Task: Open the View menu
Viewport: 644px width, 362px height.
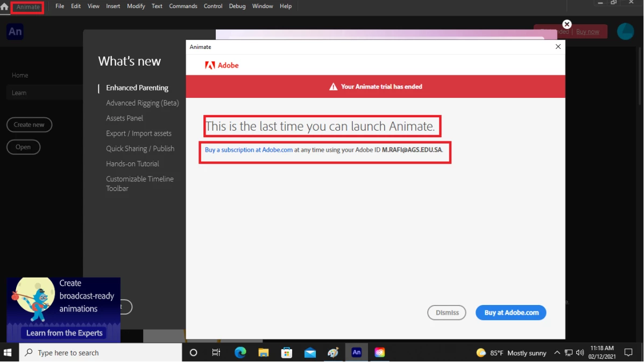Action: click(93, 6)
